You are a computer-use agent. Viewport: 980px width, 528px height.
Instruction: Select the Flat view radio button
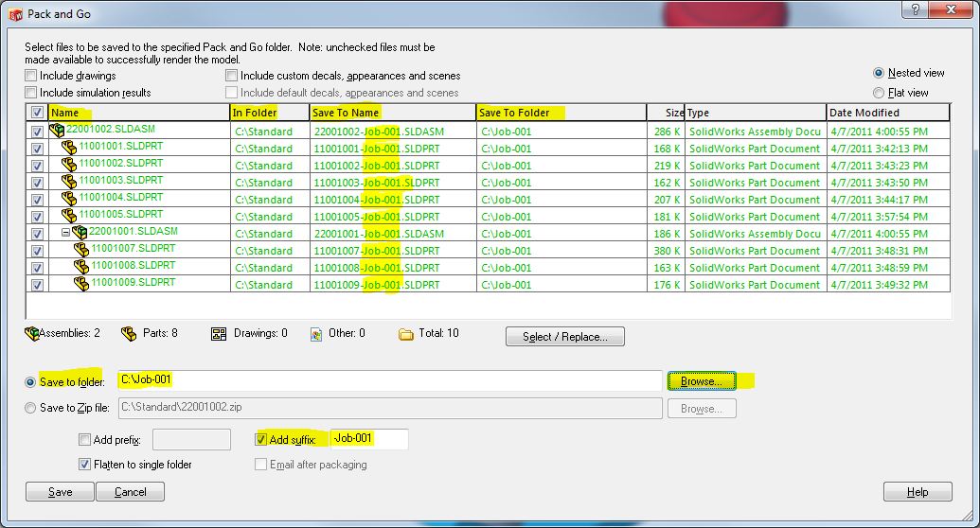click(x=878, y=93)
